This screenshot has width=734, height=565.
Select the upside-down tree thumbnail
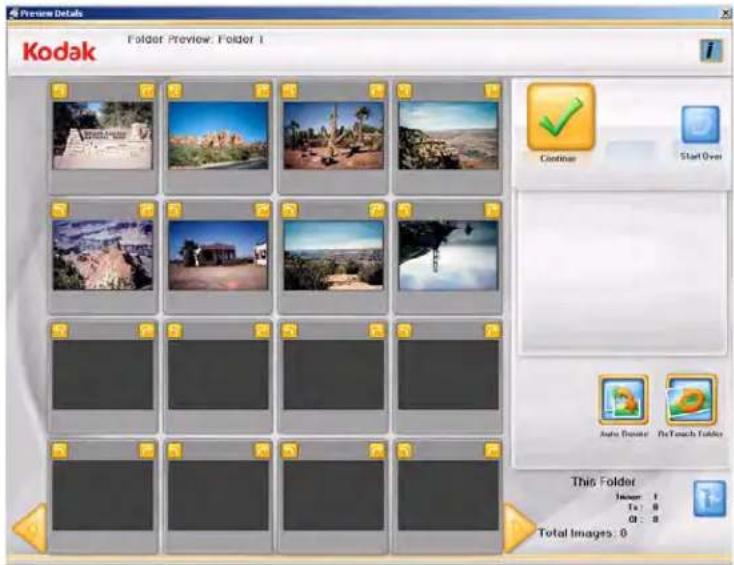tap(448, 256)
